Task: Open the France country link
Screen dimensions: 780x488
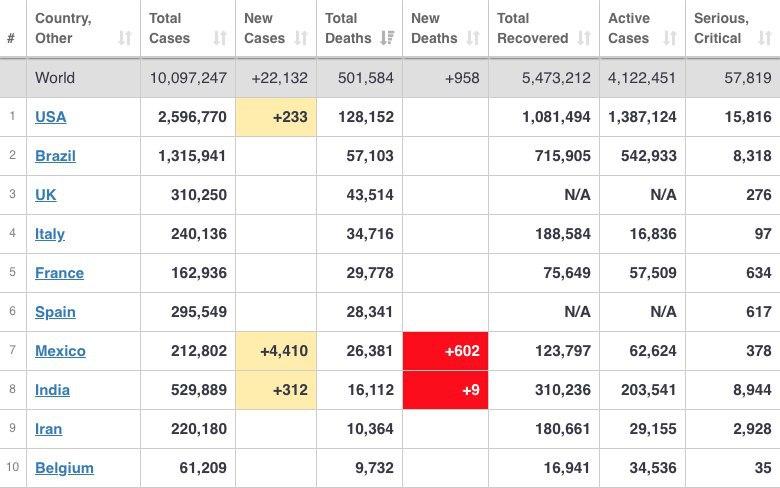Action: (59, 273)
